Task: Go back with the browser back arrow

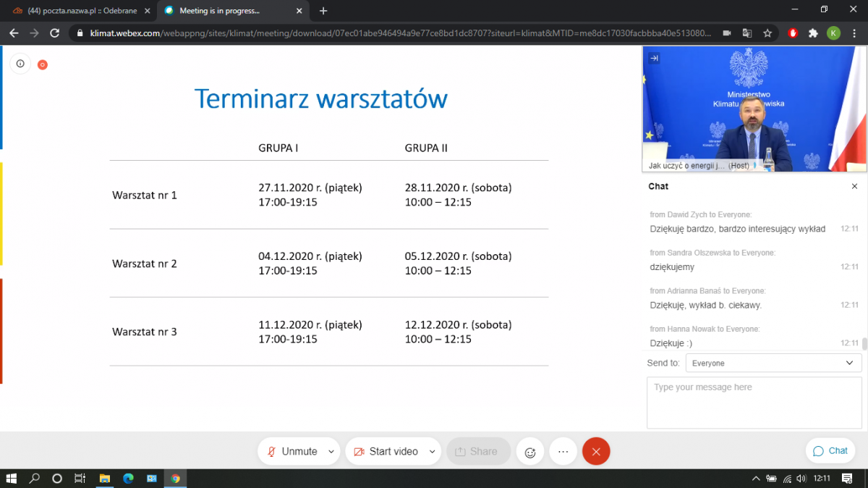Action: (14, 33)
